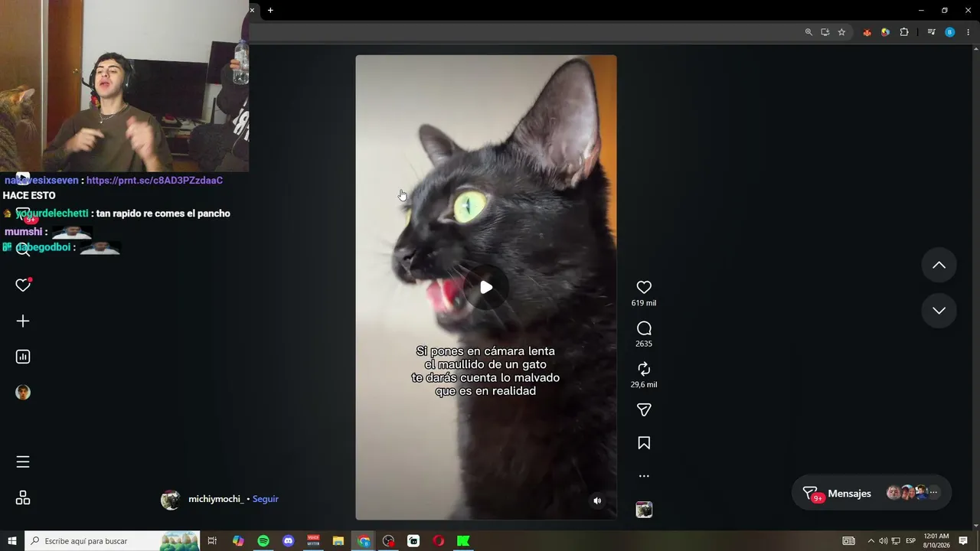This screenshot has height=551, width=980.
Task: Open the profile avatar in left sidebar
Action: coord(23,393)
